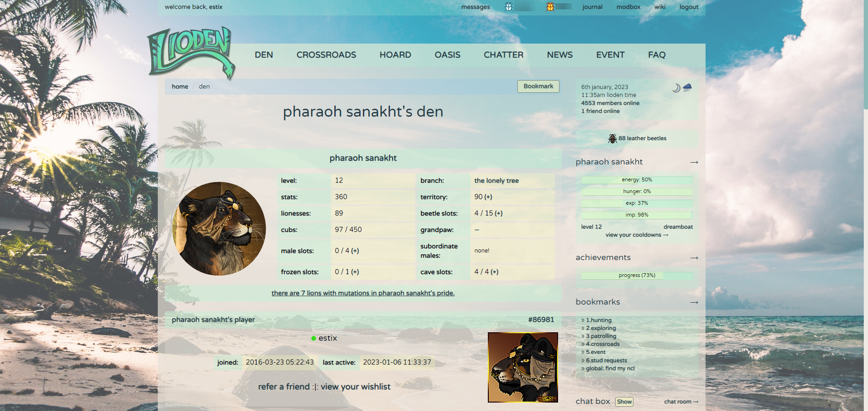Click the Lioden logo
The image size is (868, 411).
click(x=191, y=52)
